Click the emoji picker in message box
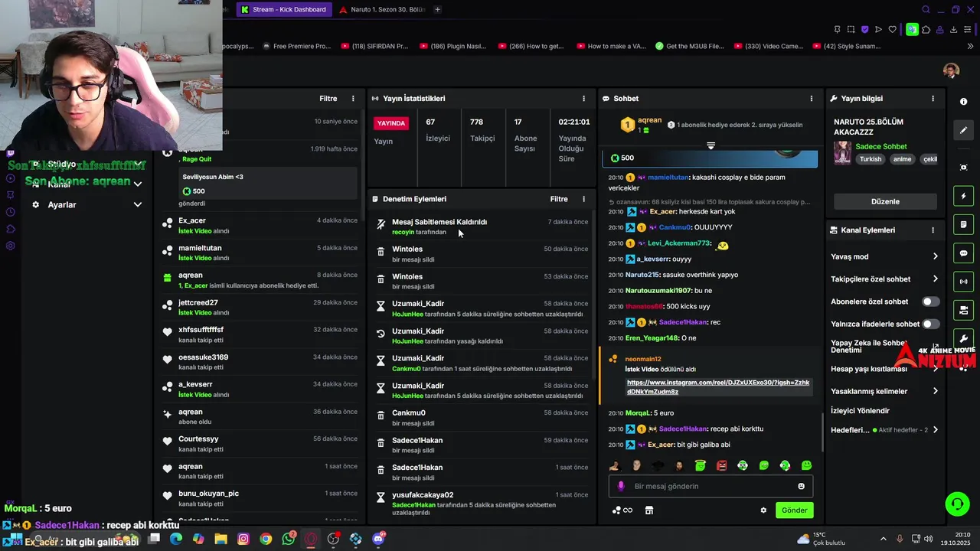 802,486
